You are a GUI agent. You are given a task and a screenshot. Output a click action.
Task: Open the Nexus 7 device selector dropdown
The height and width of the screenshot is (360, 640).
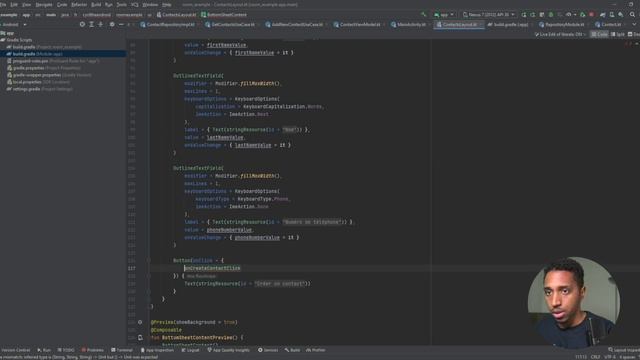489,15
